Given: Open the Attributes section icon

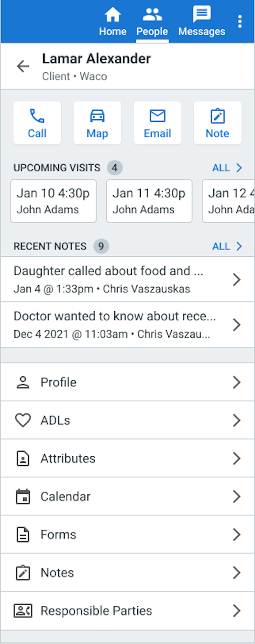Looking at the screenshot, I should (23, 458).
